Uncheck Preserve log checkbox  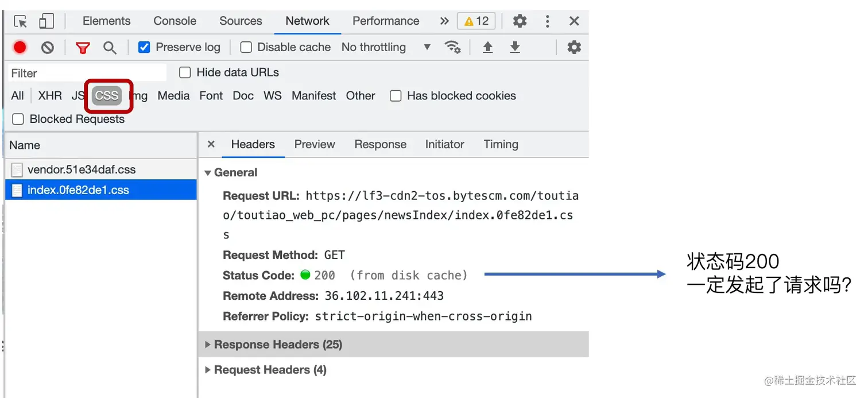pos(145,47)
